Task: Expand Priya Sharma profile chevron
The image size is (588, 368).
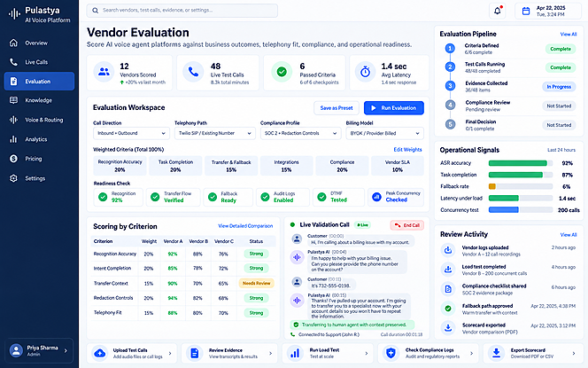Action: pyautogui.click(x=66, y=351)
